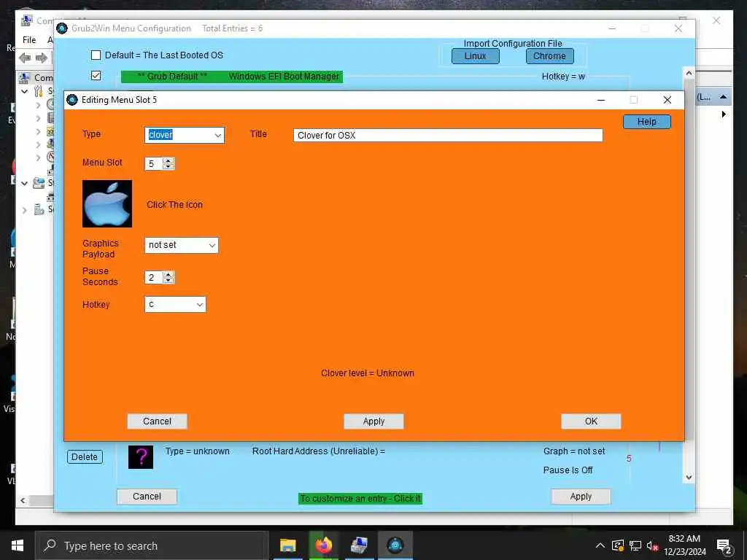The width and height of the screenshot is (747, 560).
Task: Import a Linux configuration file
Action: point(475,56)
